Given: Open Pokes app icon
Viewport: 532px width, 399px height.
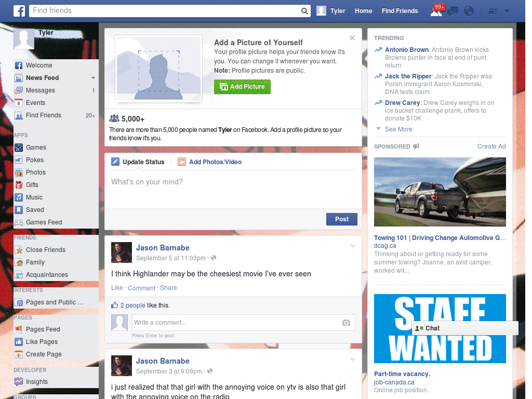Looking at the screenshot, I should pyautogui.click(x=19, y=160).
